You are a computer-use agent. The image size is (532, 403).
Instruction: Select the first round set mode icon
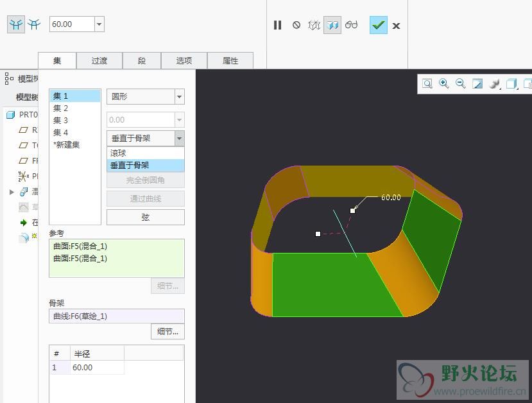pos(16,24)
